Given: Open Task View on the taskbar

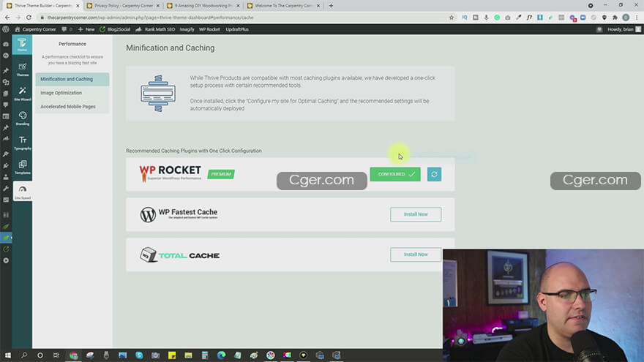Looking at the screenshot, I should [x=56, y=355].
